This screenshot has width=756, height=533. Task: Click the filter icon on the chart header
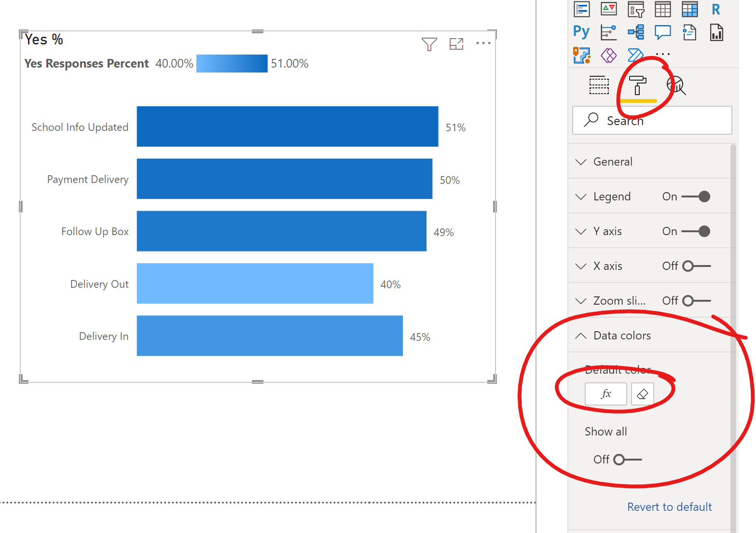point(429,44)
